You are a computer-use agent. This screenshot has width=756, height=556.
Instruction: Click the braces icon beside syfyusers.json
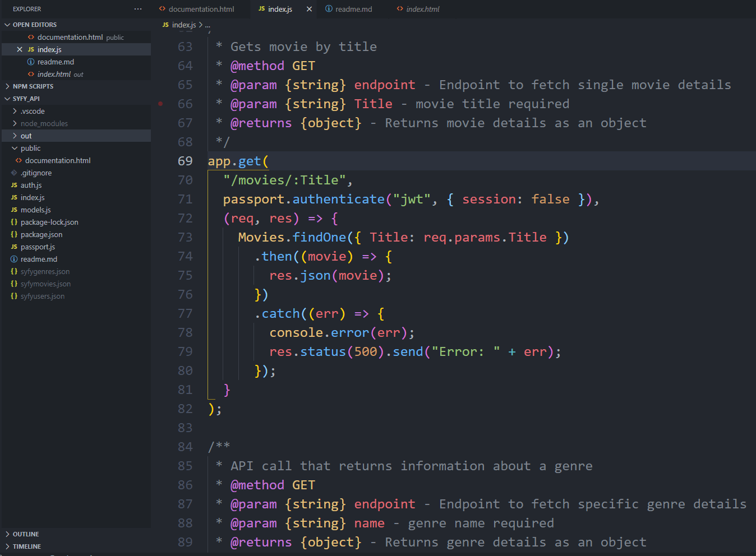click(14, 296)
